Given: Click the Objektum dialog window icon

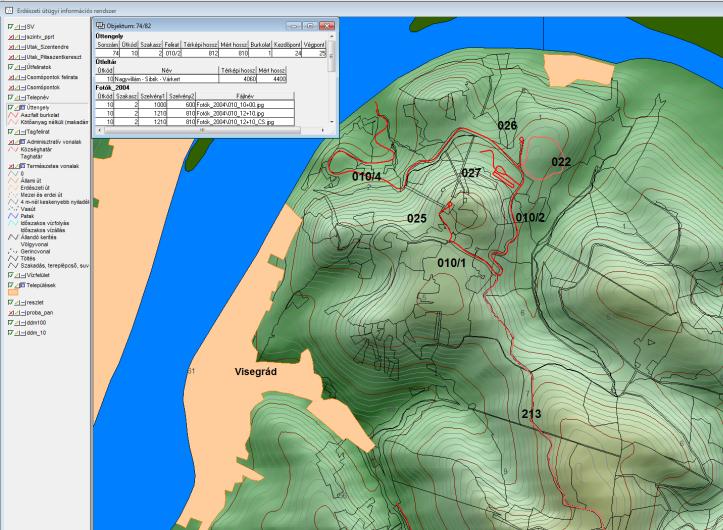Looking at the screenshot, I should tap(100, 26).
